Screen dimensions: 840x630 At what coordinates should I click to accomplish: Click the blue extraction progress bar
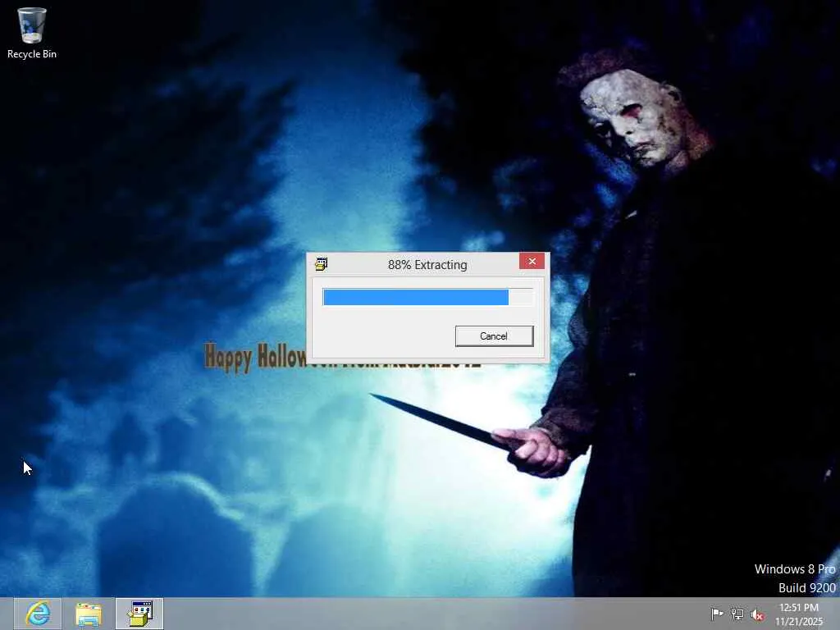(428, 297)
